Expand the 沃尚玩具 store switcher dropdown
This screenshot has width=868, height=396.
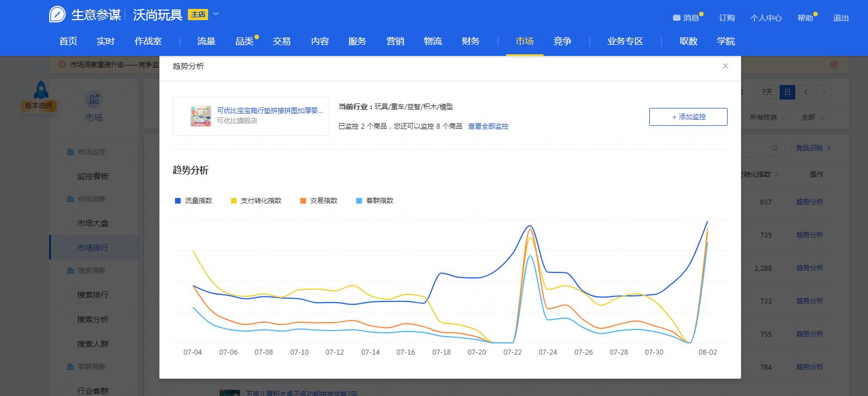(x=215, y=14)
